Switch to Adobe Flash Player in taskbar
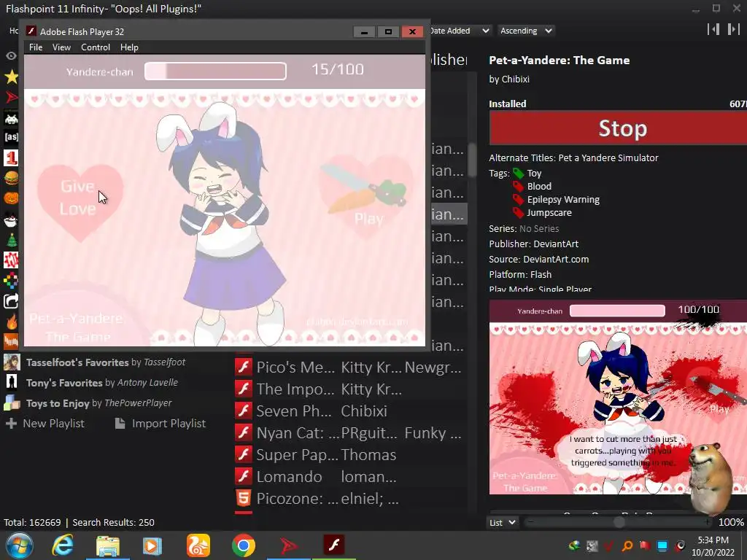The height and width of the screenshot is (560, 747). pyautogui.click(x=333, y=545)
